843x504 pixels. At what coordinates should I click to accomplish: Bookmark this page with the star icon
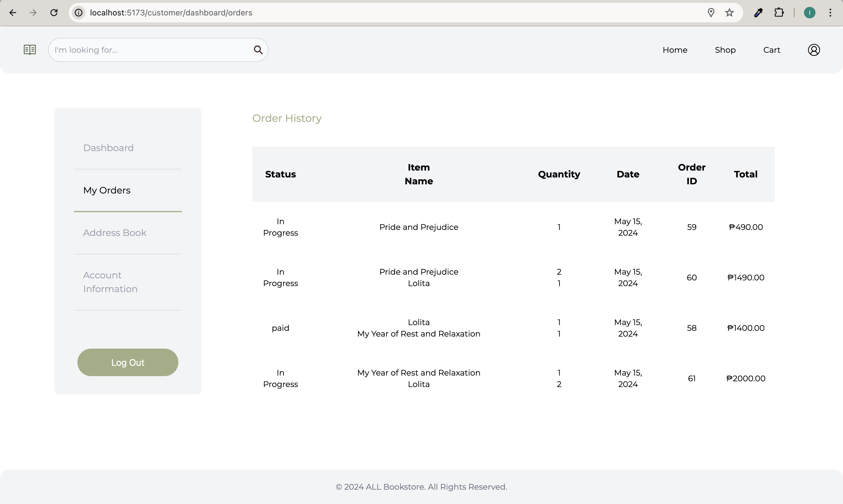[729, 13]
